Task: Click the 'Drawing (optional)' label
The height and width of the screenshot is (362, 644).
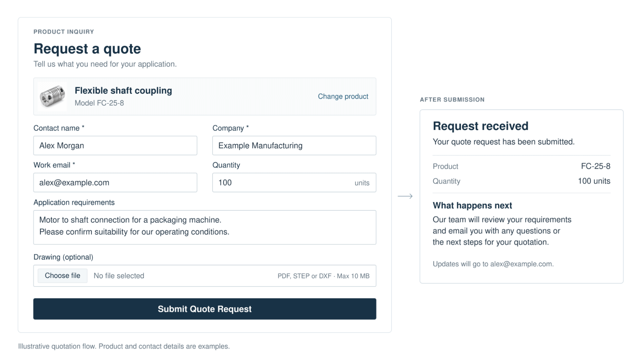Action: tap(63, 257)
